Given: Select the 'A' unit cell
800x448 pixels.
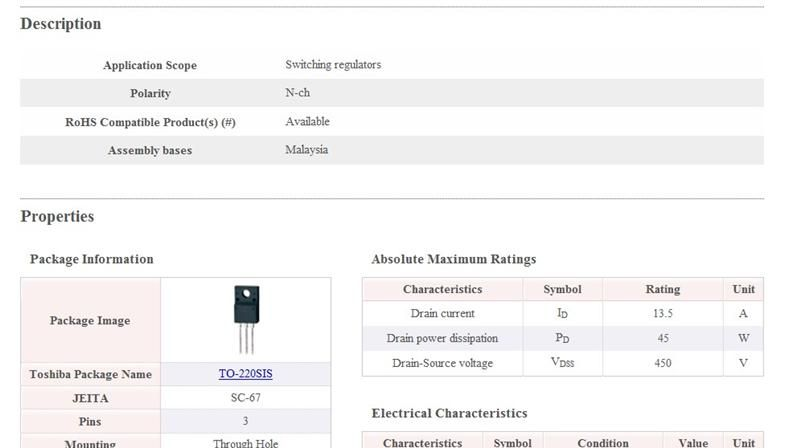Looking at the screenshot, I should (743, 313).
